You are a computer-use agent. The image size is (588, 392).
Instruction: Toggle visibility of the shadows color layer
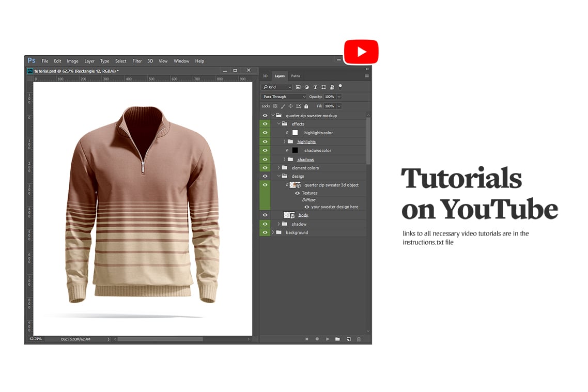tap(265, 150)
